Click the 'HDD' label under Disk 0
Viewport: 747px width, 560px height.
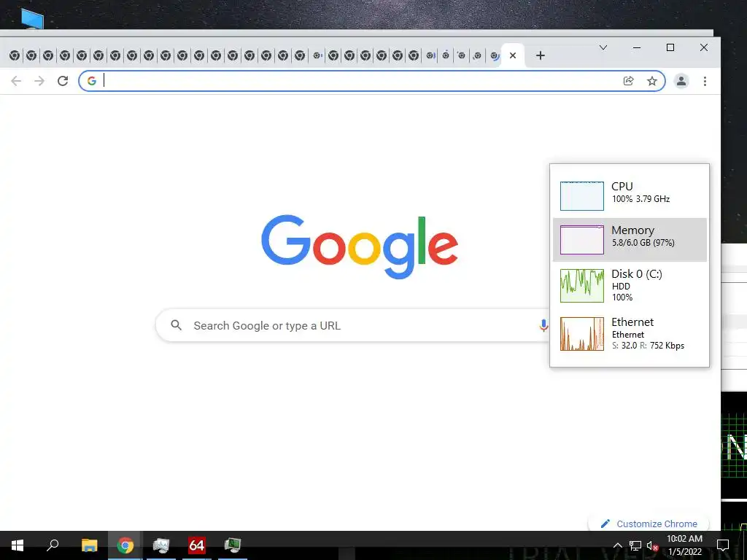(x=621, y=286)
